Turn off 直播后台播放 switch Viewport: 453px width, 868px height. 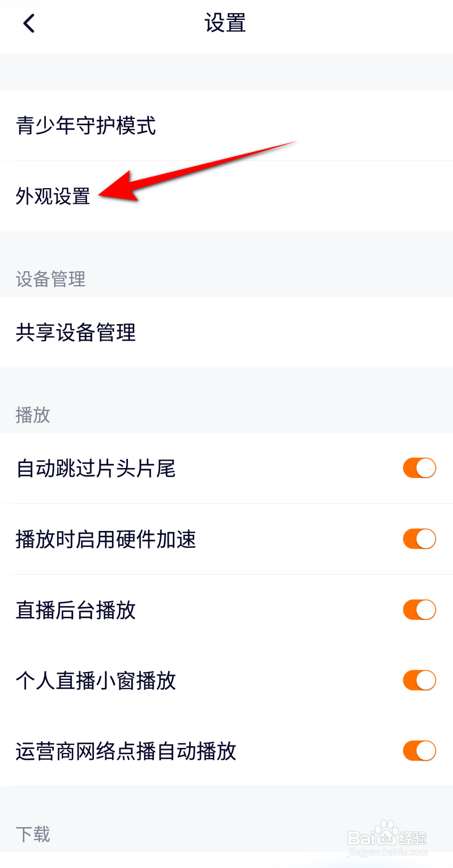[x=419, y=610]
